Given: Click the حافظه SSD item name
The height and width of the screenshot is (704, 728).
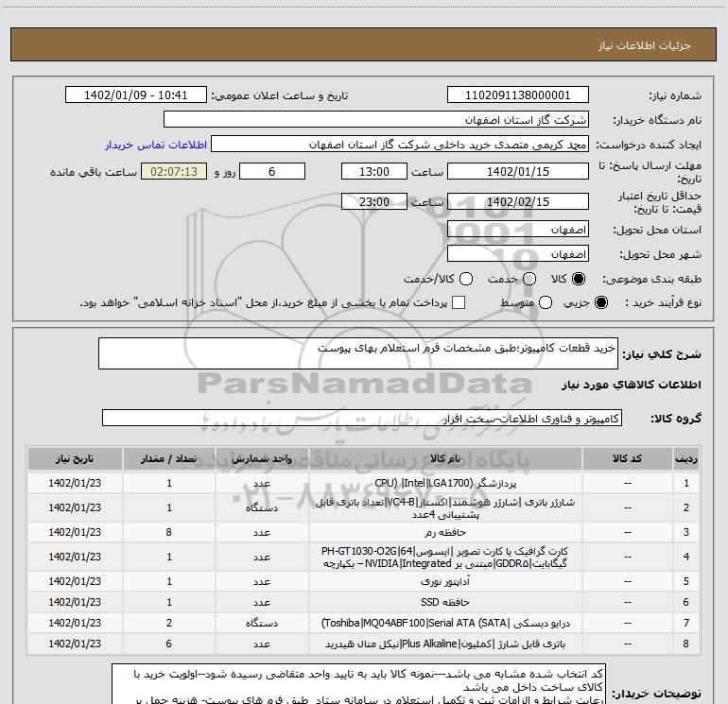Looking at the screenshot, I should tap(445, 602).
